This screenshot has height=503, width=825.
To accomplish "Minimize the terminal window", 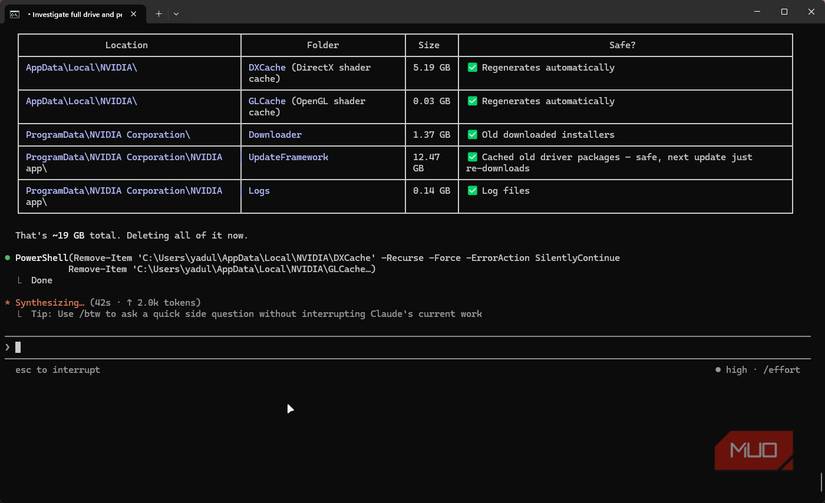I will [757, 12].
